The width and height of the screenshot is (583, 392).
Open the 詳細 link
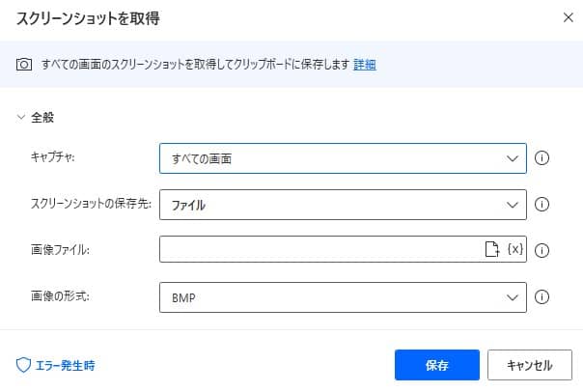click(x=364, y=65)
